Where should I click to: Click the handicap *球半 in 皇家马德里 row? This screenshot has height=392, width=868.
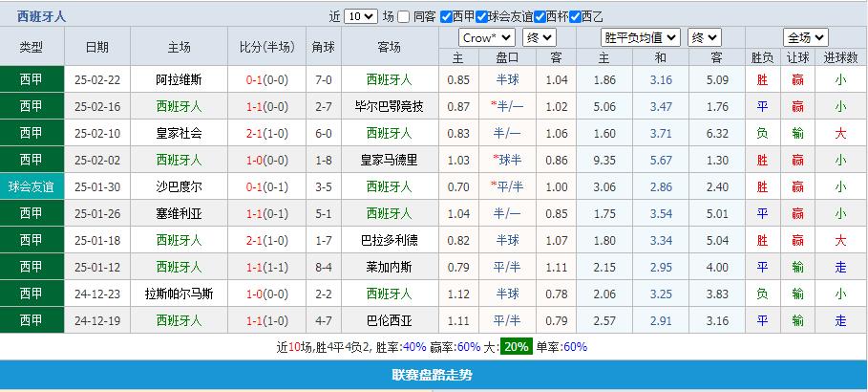(507, 161)
